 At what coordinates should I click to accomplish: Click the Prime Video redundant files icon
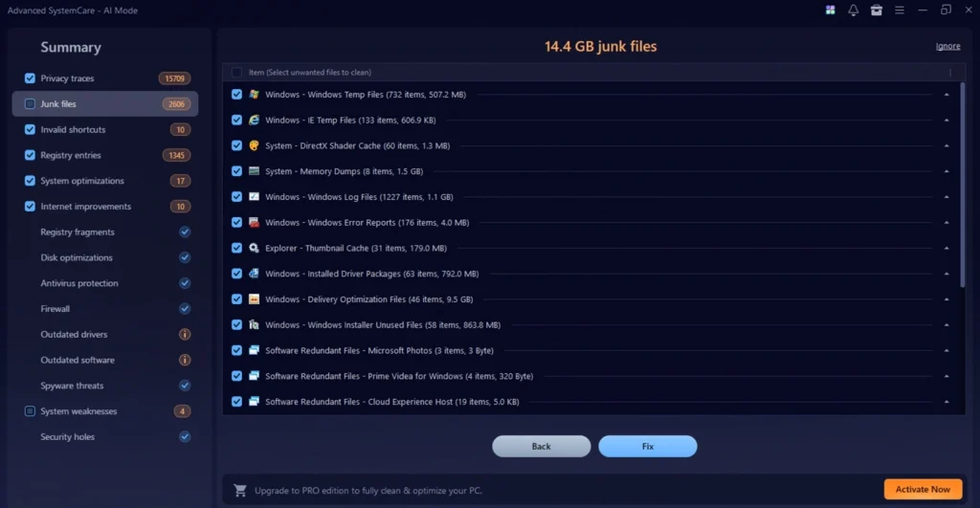[254, 376]
